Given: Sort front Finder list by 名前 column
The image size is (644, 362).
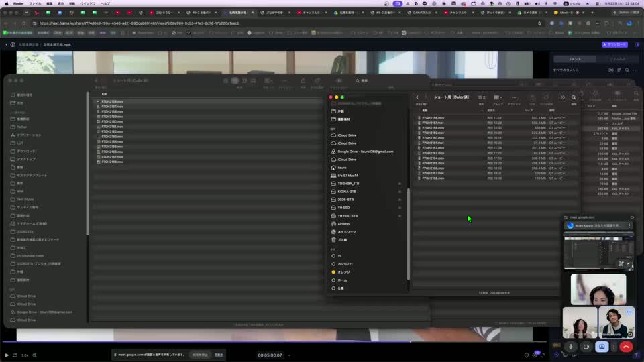Looking at the screenshot, I should tap(425, 111).
